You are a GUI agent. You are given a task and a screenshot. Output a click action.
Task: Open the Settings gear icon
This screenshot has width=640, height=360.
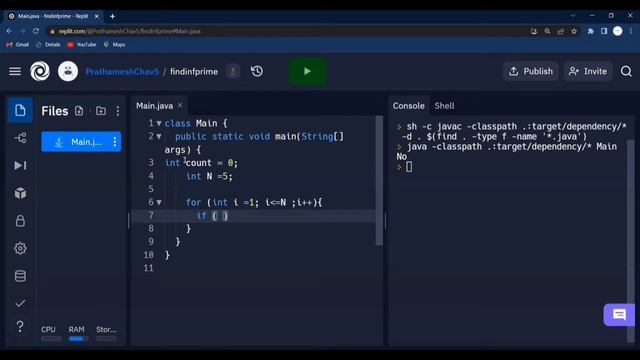pos(20,248)
